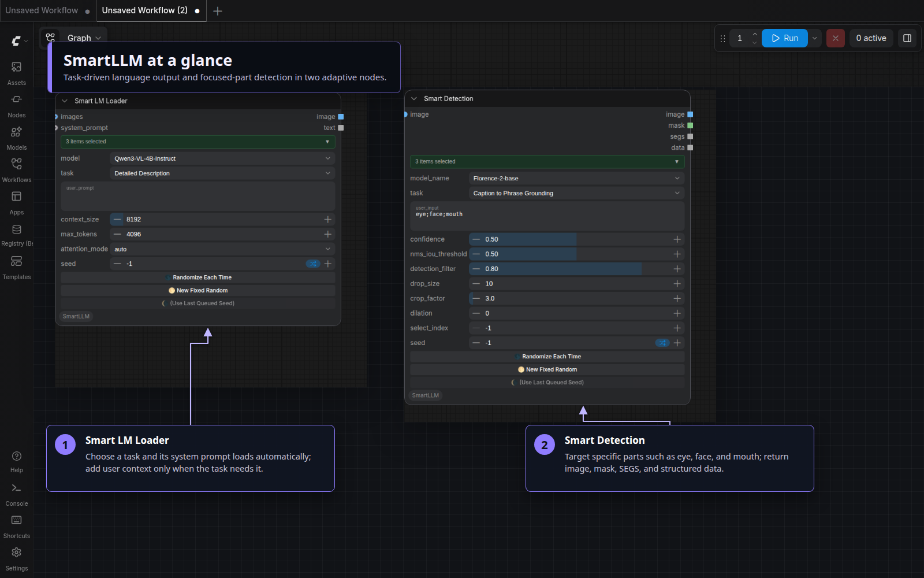Click Use Last Queued Seed in Smart Detection

point(547,383)
